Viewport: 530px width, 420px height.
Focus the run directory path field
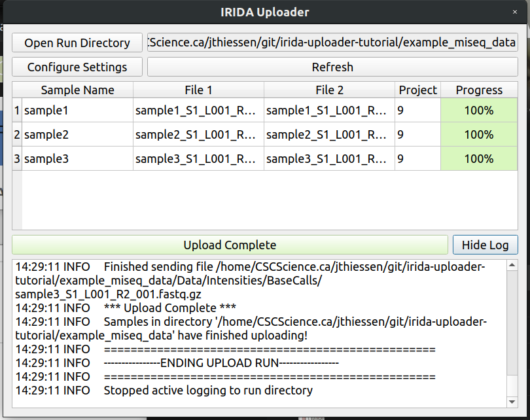pyautogui.click(x=332, y=43)
